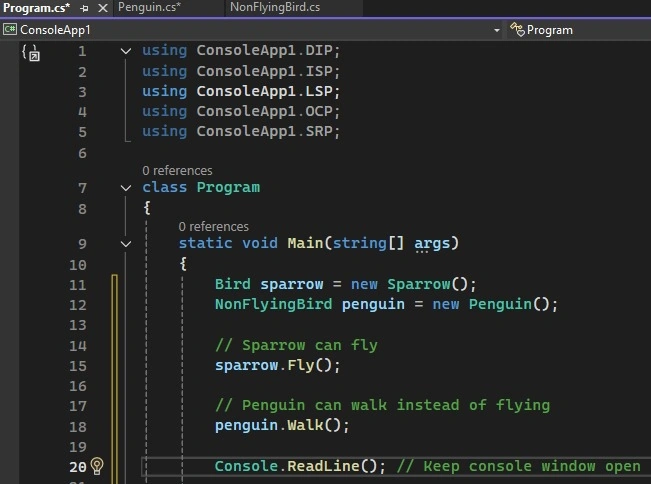The height and width of the screenshot is (484, 651).
Task: Pin the Program.cs tab
Action: point(84,8)
